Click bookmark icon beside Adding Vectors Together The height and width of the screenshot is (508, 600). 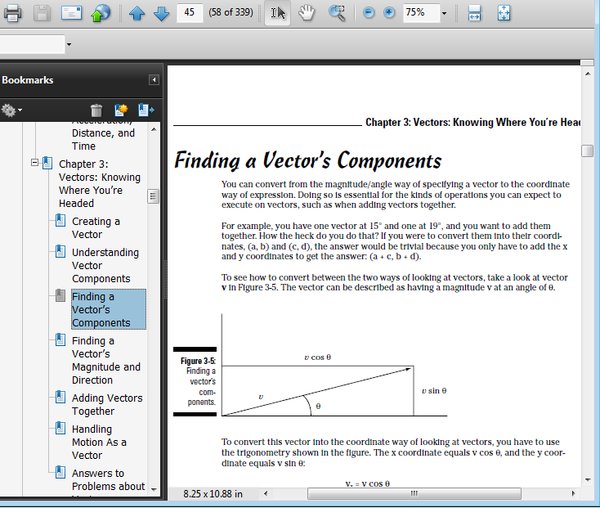(60, 397)
